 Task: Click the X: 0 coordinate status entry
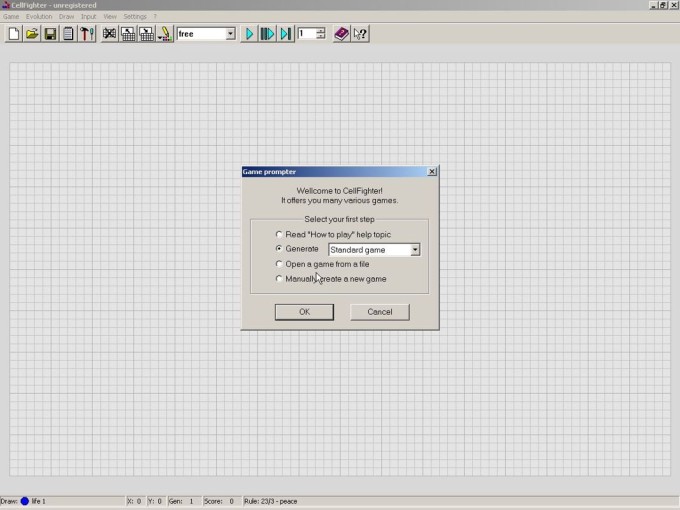point(134,501)
